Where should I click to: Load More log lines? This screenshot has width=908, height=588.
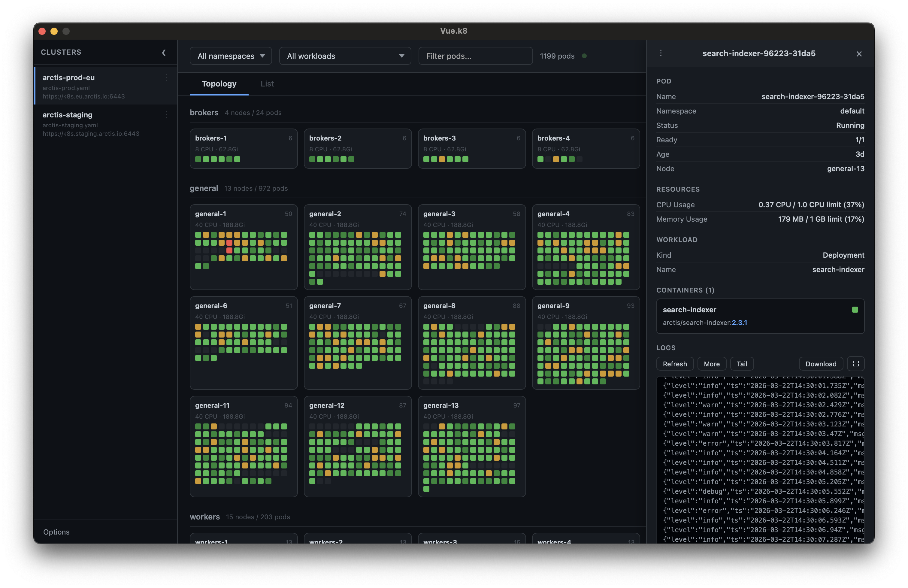712,364
